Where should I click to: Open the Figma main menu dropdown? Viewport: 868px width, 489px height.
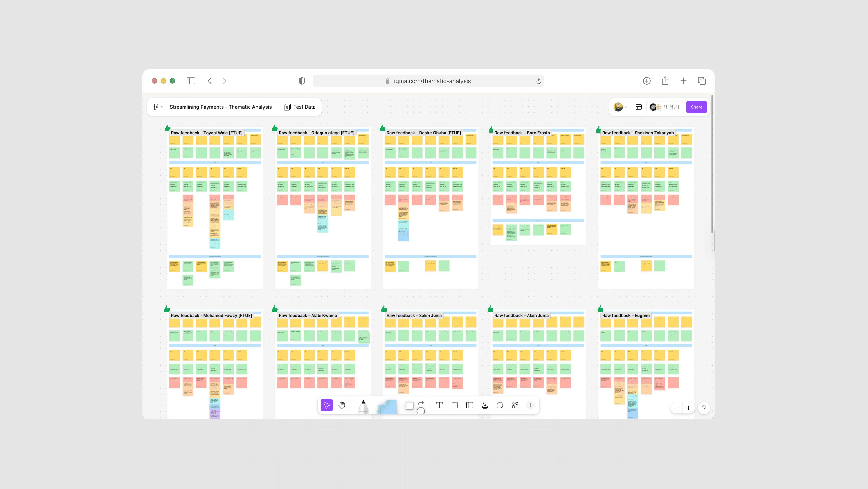coord(158,107)
